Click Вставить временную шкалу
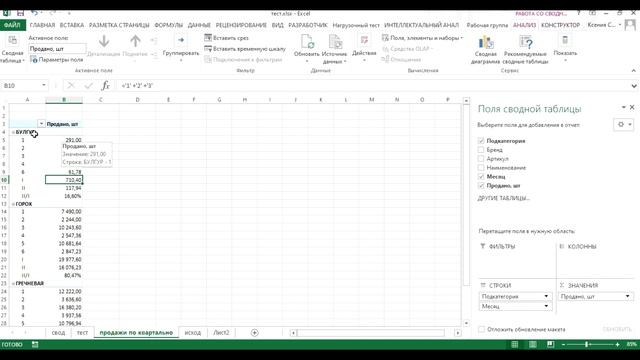 (x=245, y=49)
